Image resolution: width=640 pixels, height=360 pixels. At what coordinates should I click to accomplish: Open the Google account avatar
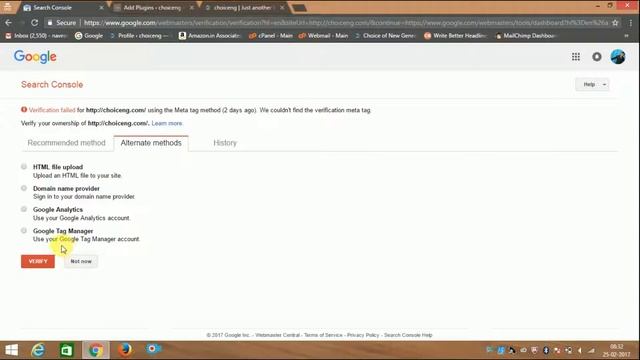point(618,57)
